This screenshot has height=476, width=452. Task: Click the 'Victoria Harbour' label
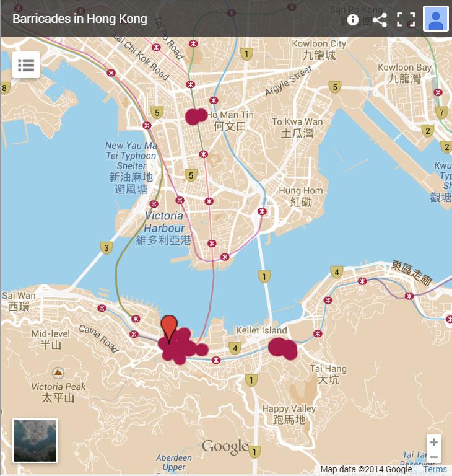[164, 222]
